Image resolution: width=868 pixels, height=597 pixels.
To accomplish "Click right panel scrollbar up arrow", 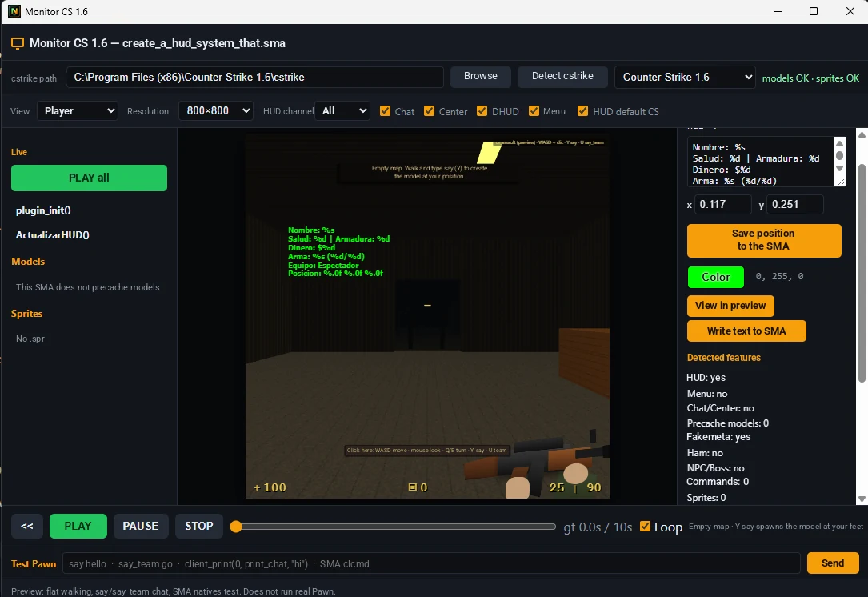I will coord(862,134).
